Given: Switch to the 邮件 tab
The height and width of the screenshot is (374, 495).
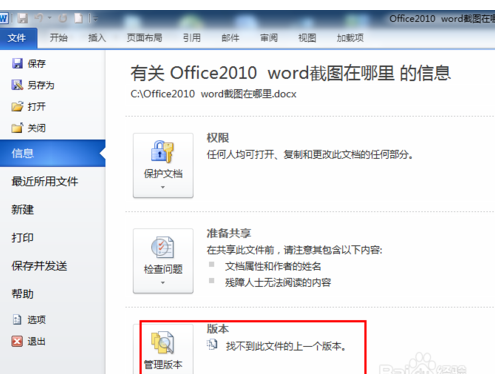Looking at the screenshot, I should tap(230, 38).
